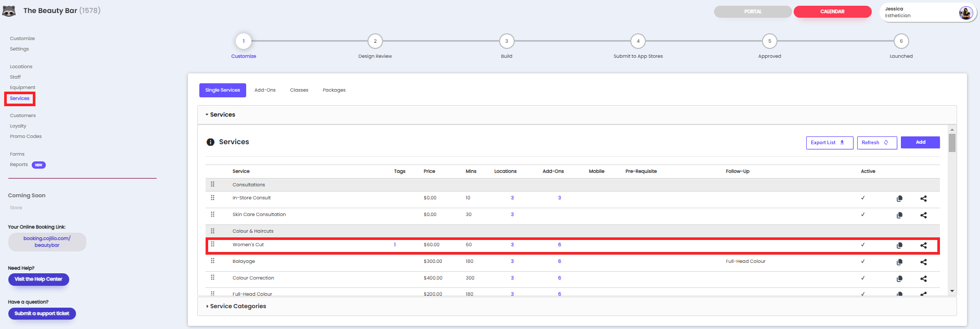Click the scrollbar down arrow of the services list
Image resolution: width=980 pixels, height=329 pixels.
click(x=952, y=291)
